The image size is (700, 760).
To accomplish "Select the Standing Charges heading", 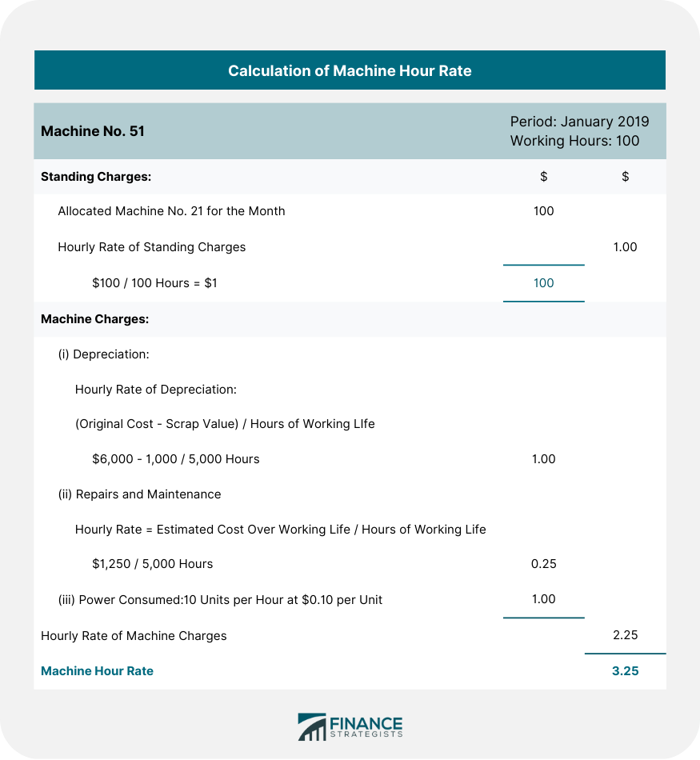I will click(96, 177).
